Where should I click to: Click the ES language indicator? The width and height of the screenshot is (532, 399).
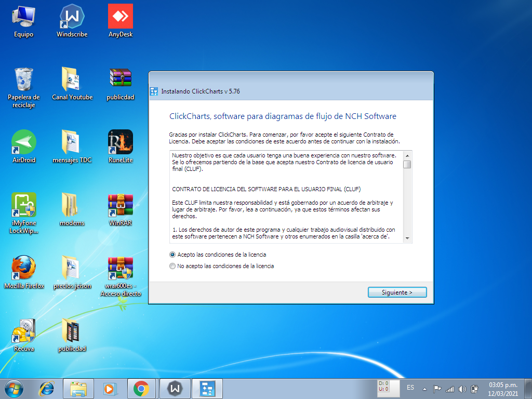(x=410, y=388)
